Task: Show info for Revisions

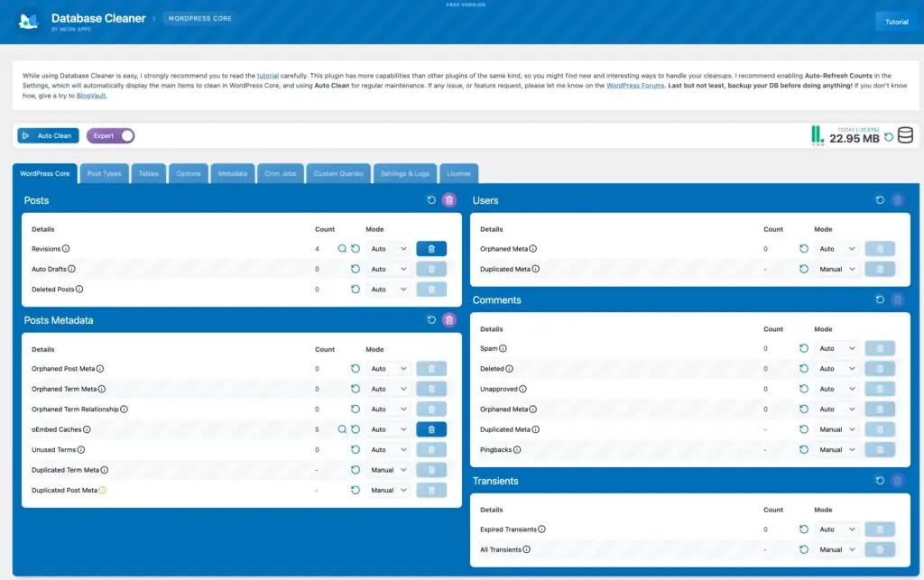Action: pyautogui.click(x=66, y=249)
